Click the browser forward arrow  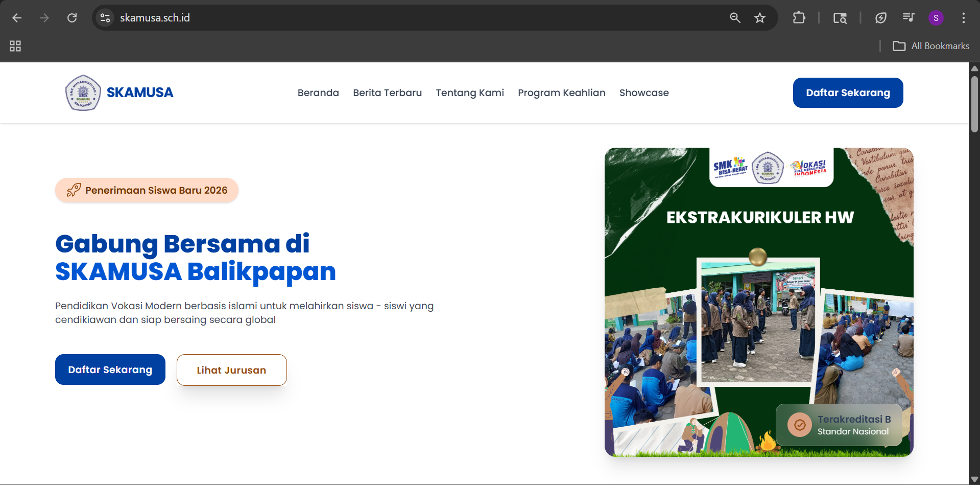click(x=44, y=18)
